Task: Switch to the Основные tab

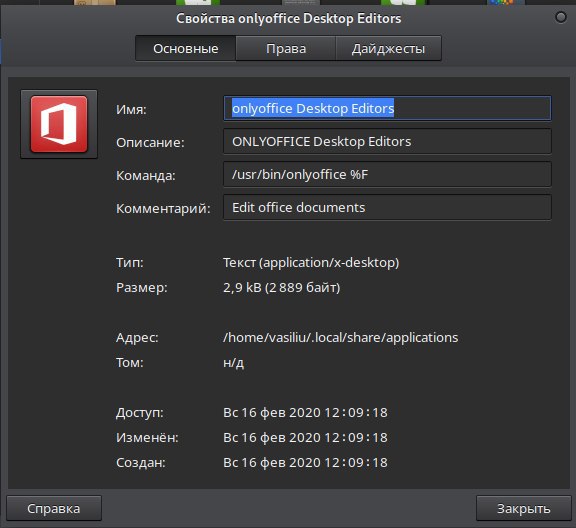Action: pos(186,49)
